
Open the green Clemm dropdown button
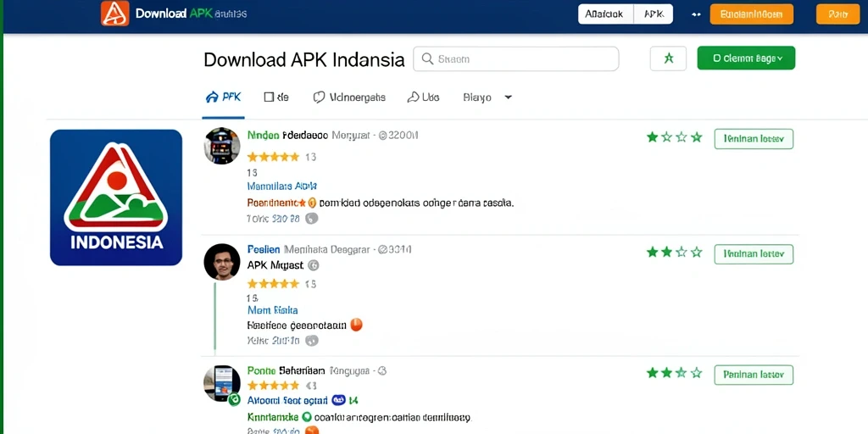click(x=746, y=58)
